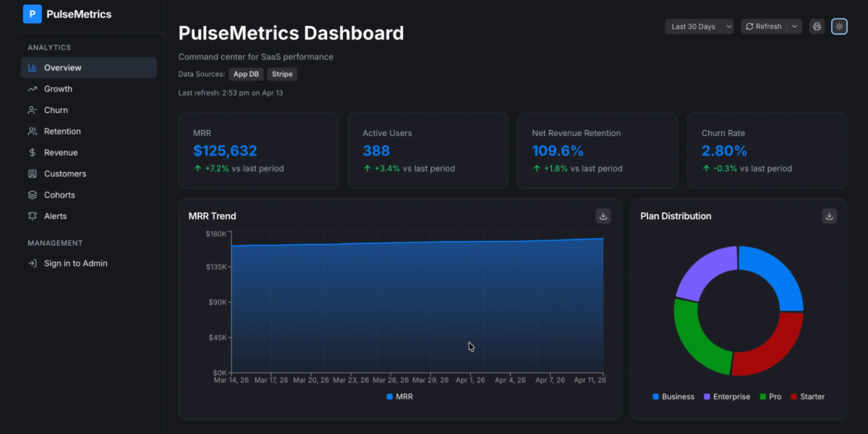Click the Churn user icon in sidebar

click(33, 110)
